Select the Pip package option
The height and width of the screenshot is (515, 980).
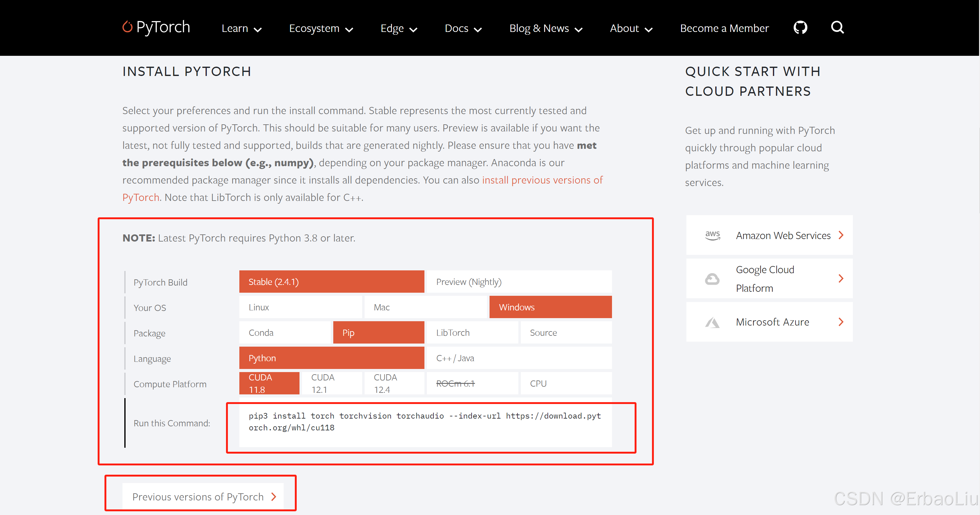379,333
